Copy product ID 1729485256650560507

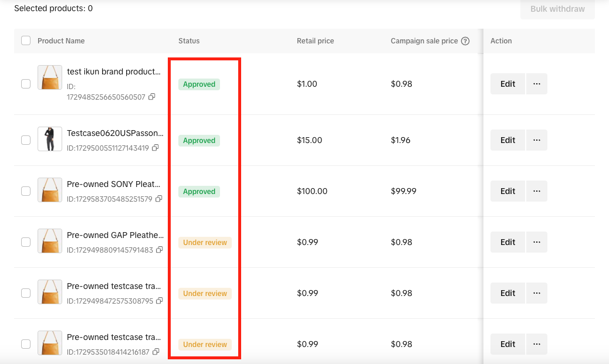(x=152, y=97)
